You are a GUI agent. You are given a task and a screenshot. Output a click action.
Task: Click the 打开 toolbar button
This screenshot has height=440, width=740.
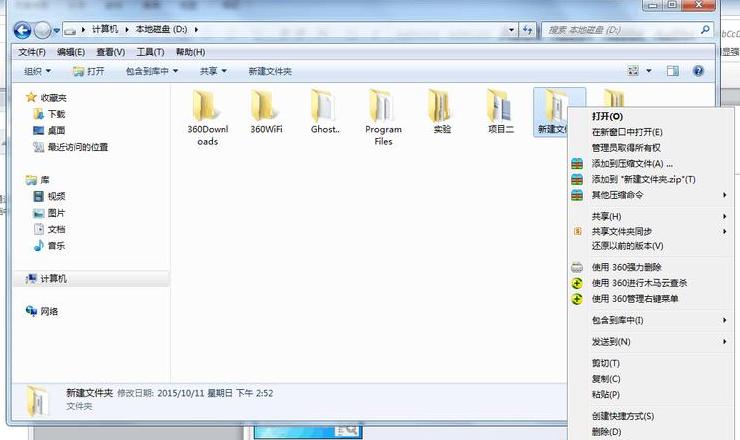pyautogui.click(x=89, y=71)
